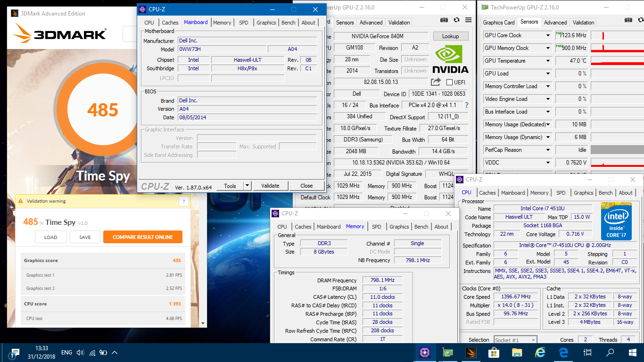Click the Tools button in CPU-Z
Image resolution: width=644 pixels, height=362 pixels.
coord(230,186)
